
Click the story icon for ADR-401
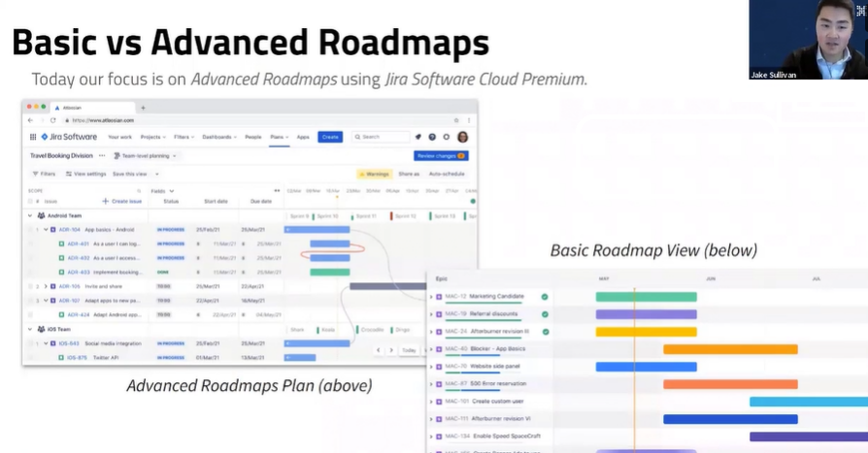coord(61,243)
